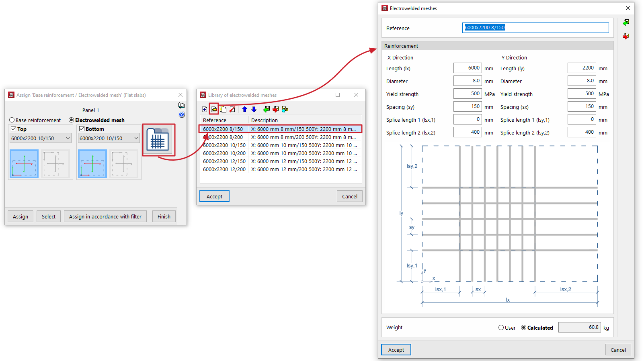Select the 6000x2200 12/150 mesh row
The height and width of the screenshot is (361, 644).
(281, 161)
